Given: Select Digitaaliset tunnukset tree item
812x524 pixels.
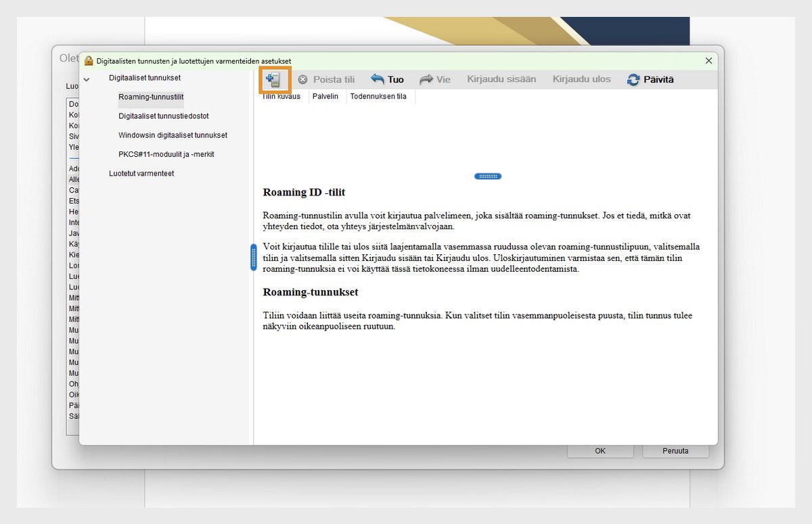Looking at the screenshot, I should tap(145, 78).
